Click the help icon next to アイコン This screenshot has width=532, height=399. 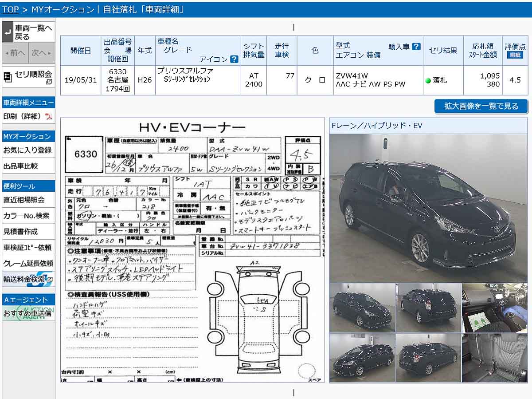[x=234, y=59]
